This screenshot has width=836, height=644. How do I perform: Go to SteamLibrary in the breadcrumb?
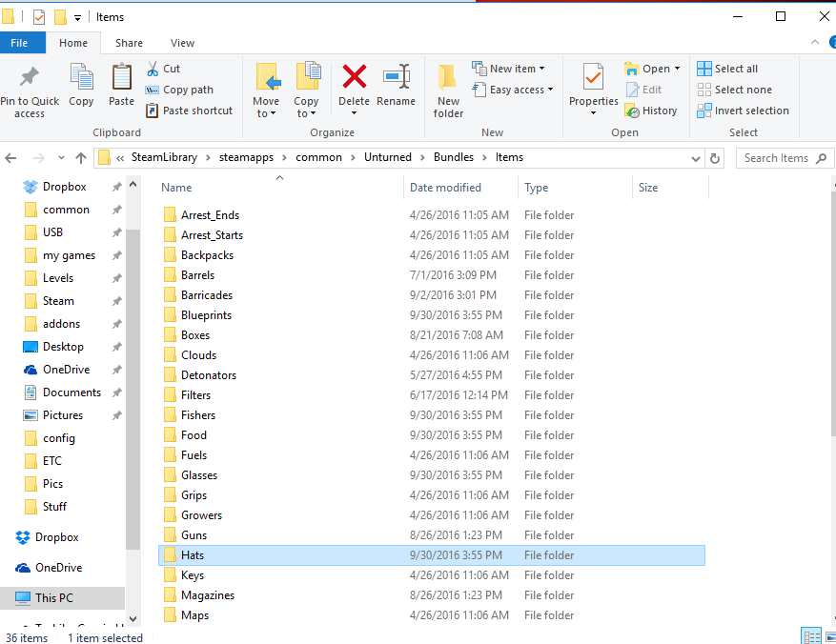pos(164,158)
